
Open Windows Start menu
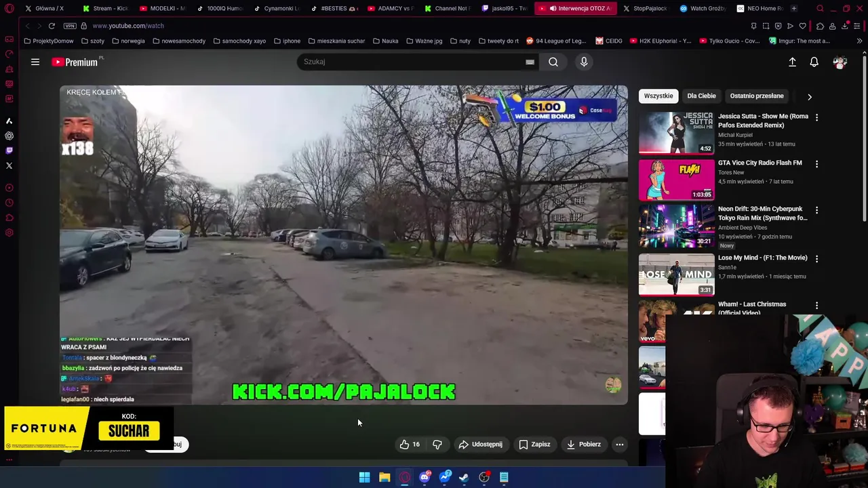tap(364, 477)
